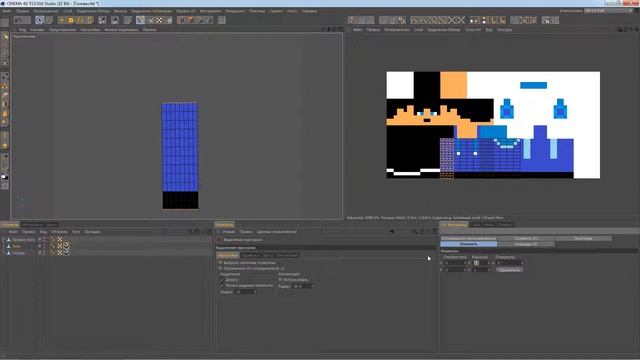Click the paint bucket style tool in left palette
This screenshot has height=360, width=640.
click(5, 113)
